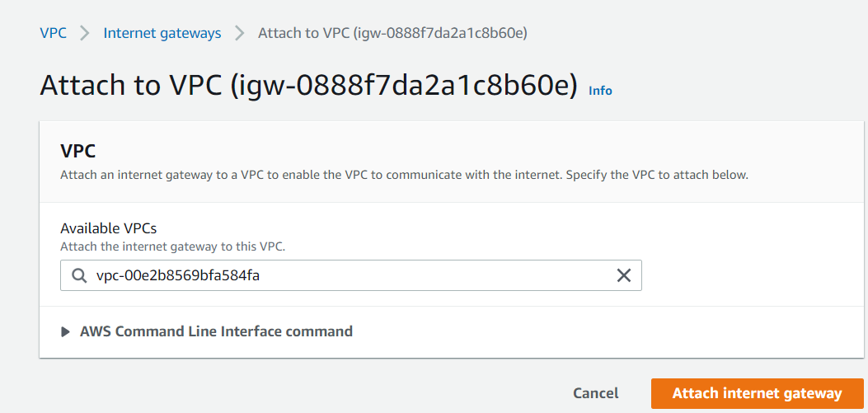The image size is (868, 413).
Task: Clear the selected VPC with the X icon
Action: point(624,275)
